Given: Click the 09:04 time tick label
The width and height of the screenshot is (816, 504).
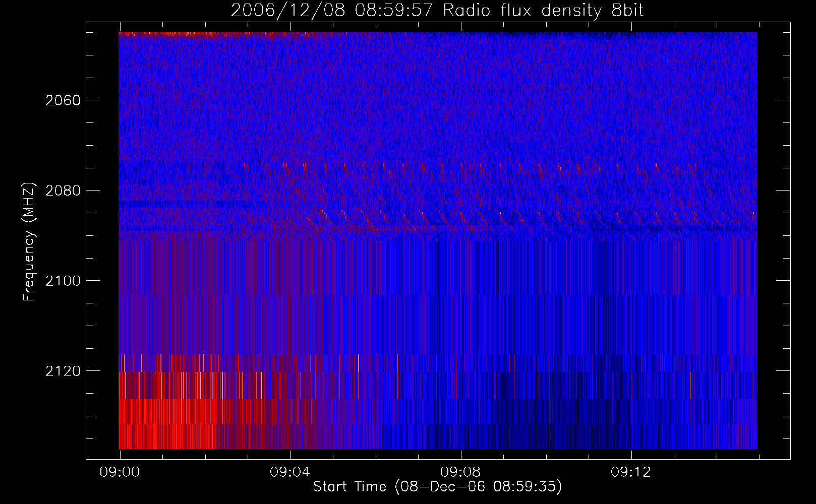Looking at the screenshot, I should coord(290,472).
